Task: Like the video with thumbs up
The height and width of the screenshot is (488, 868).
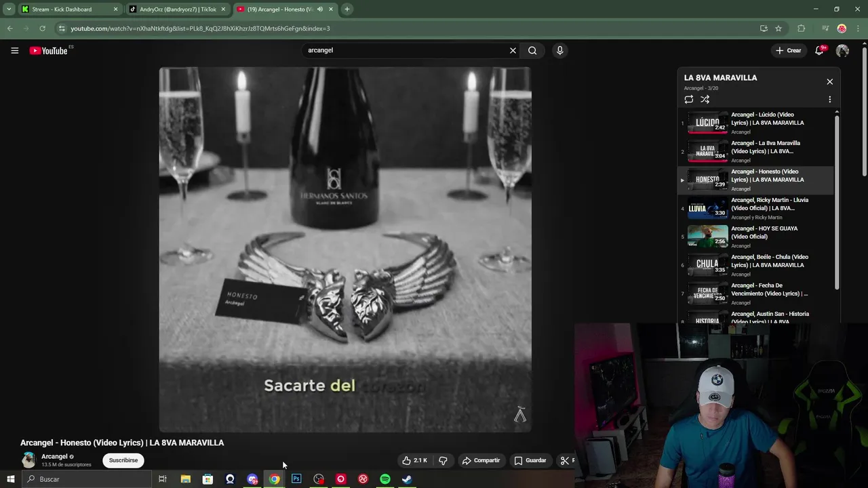Action: point(414,460)
